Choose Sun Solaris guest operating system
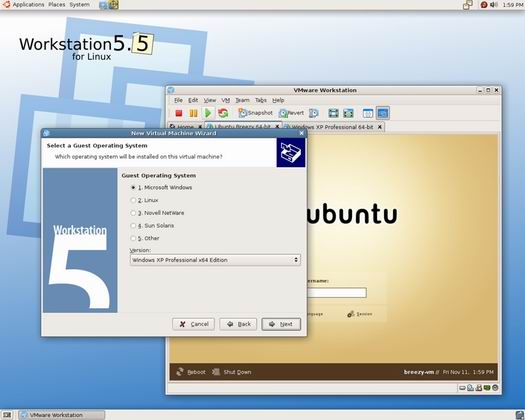Screen dimensions: 525x420 coord(133,226)
